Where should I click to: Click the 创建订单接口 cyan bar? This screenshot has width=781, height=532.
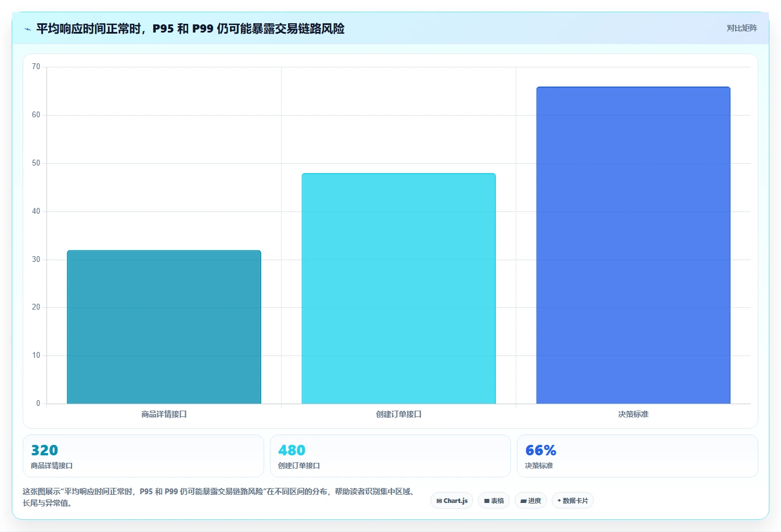[398, 289]
